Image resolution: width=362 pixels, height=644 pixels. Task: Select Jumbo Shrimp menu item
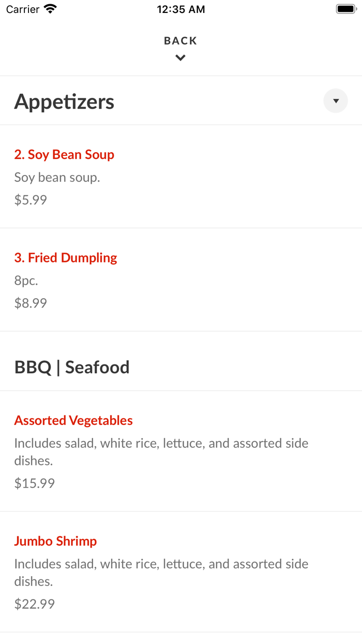coord(55,541)
